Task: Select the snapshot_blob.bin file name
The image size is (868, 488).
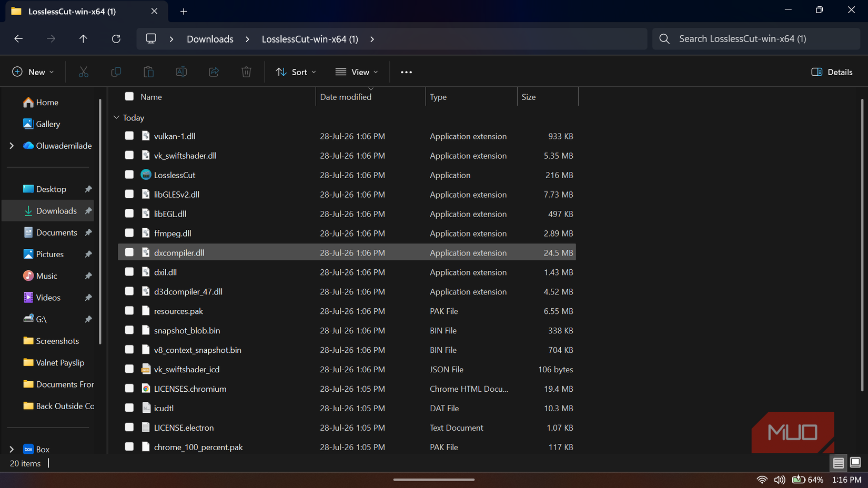Action: pyautogui.click(x=187, y=331)
